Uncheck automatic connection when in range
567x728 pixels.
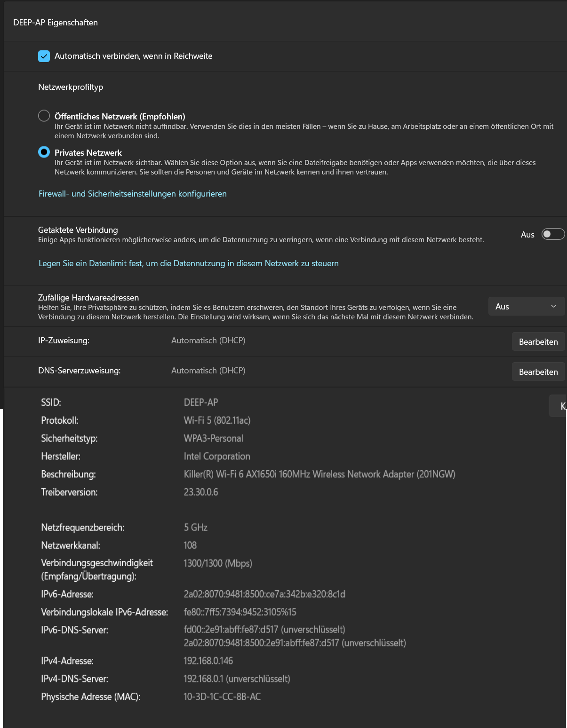[x=44, y=56]
